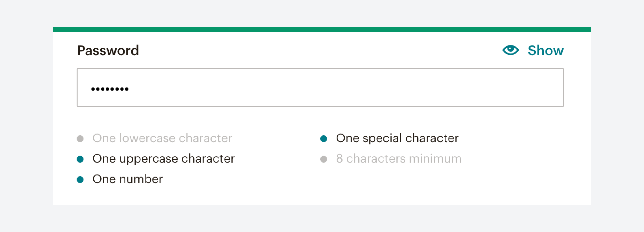Screen dimensions: 644x232
Task: Click the word minimum in length rule
Action: pos(435,158)
